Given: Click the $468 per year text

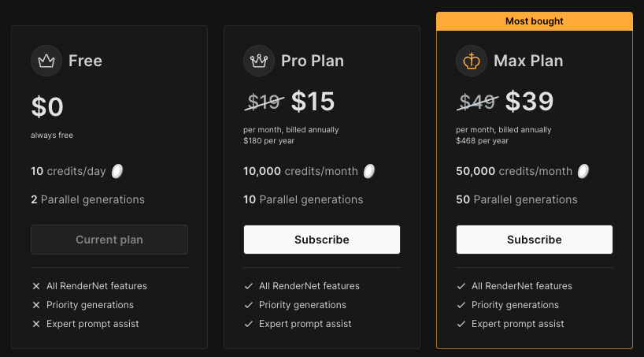Looking at the screenshot, I should coord(482,141).
